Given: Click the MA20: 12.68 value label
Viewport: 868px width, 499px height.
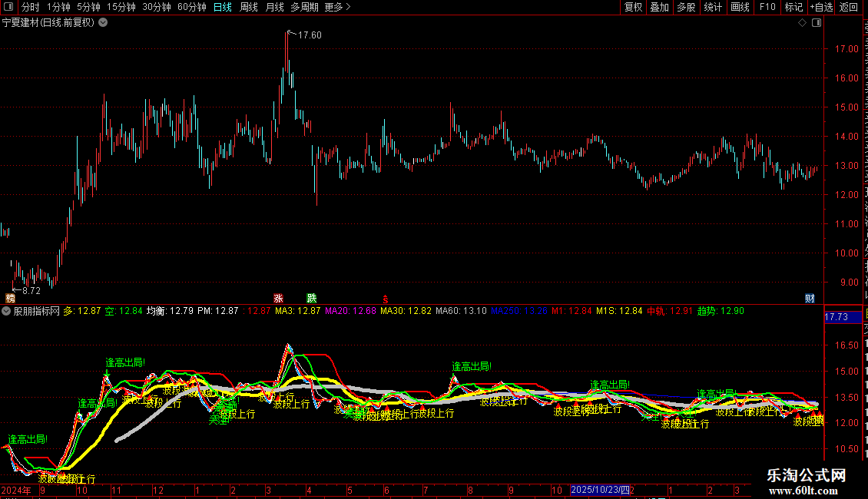Looking at the screenshot, I should [350, 311].
